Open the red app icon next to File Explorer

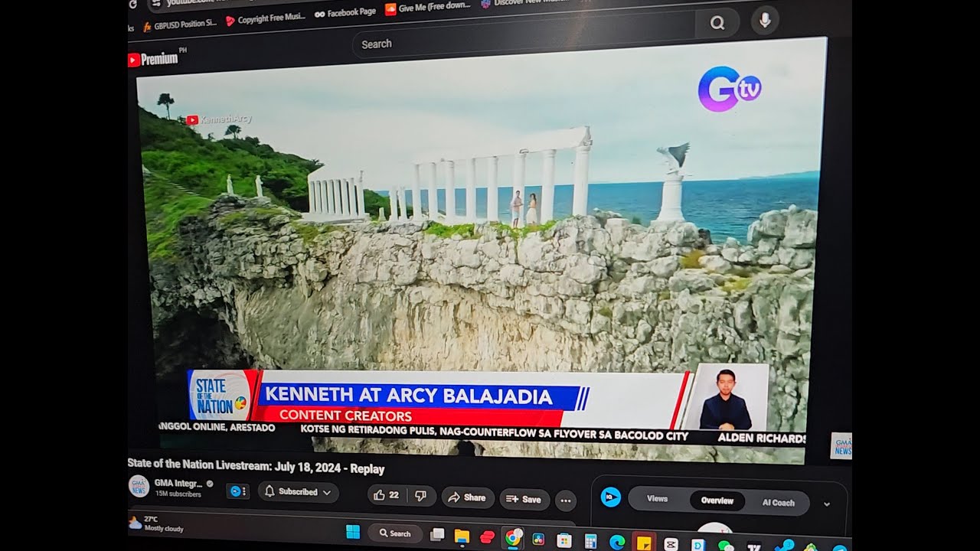click(487, 537)
